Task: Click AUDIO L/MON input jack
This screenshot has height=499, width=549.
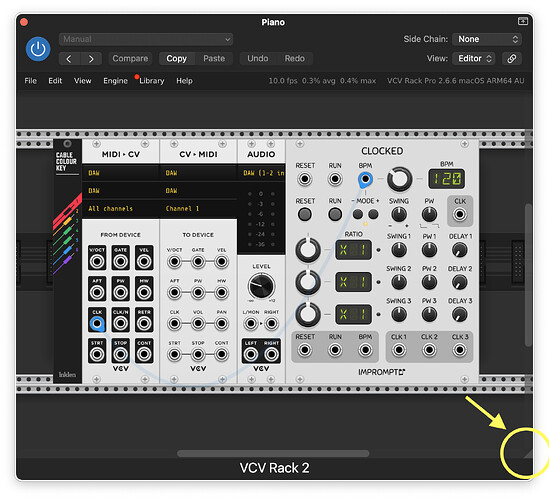Action: click(251, 324)
